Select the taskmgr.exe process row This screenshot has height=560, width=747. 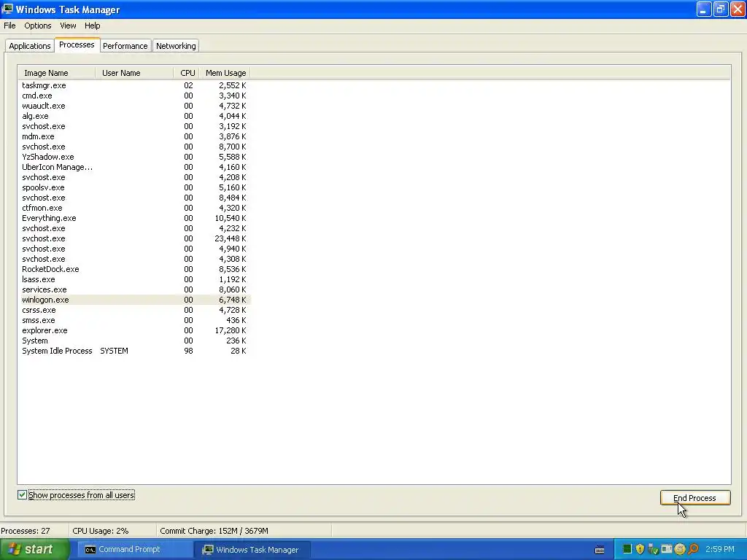pos(134,86)
